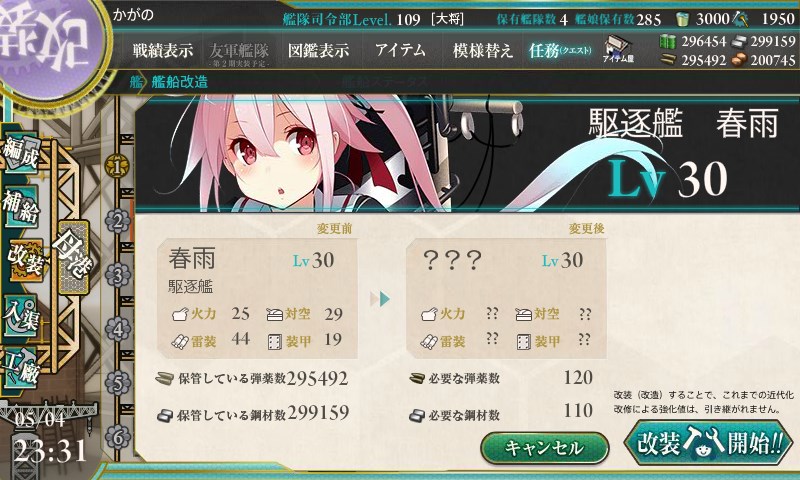
Task: Open the 編成 fleet composition icon
Action: point(21,152)
